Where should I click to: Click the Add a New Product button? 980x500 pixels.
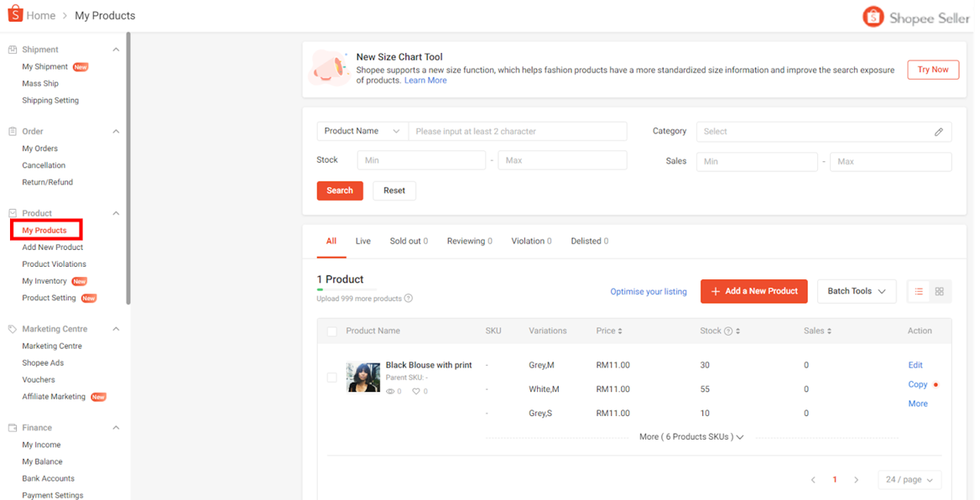[x=753, y=291]
